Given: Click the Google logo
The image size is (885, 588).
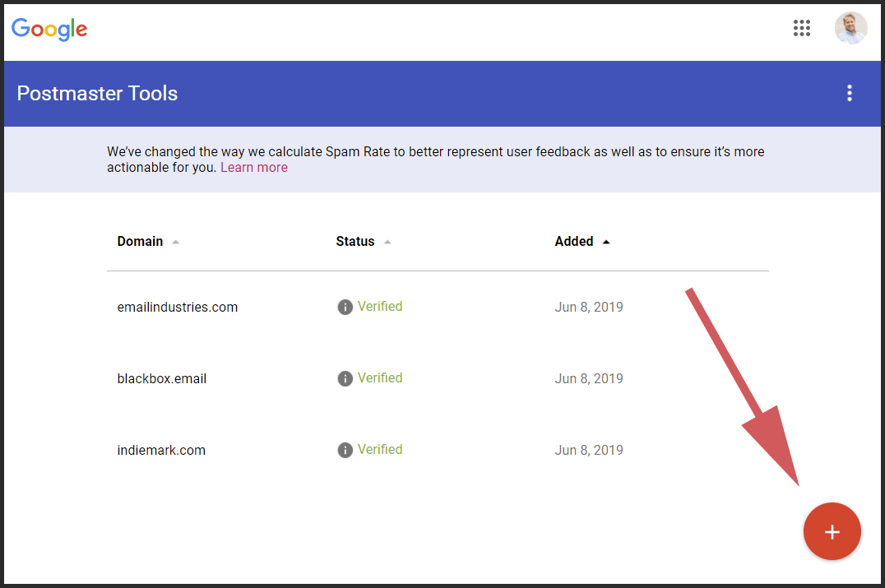Looking at the screenshot, I should tap(49, 29).
